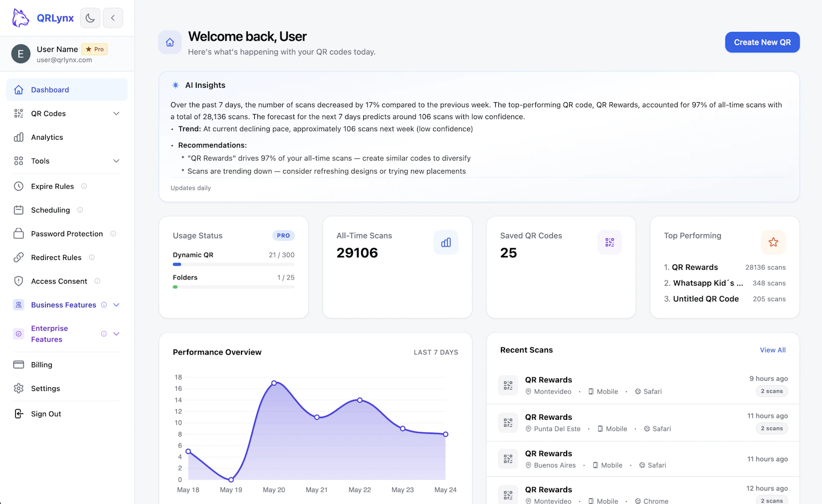Image resolution: width=822 pixels, height=504 pixels.
Task: Expand the Enterprise Features section chevron
Action: tap(117, 334)
